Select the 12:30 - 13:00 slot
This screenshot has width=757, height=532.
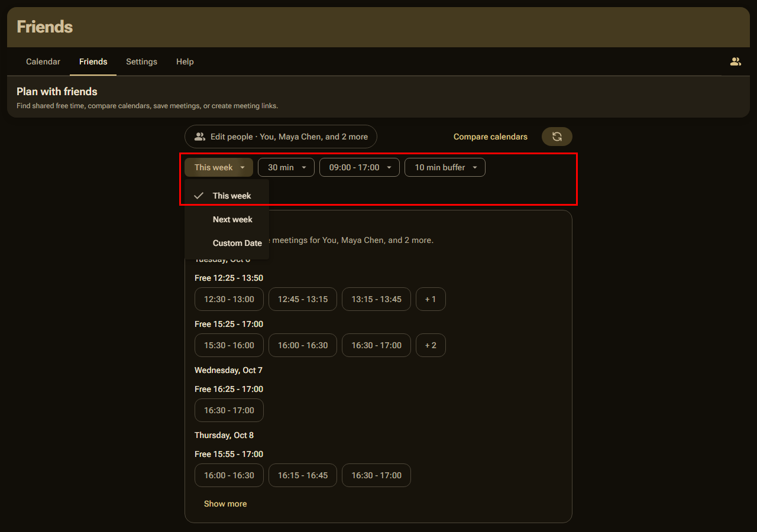coord(229,299)
